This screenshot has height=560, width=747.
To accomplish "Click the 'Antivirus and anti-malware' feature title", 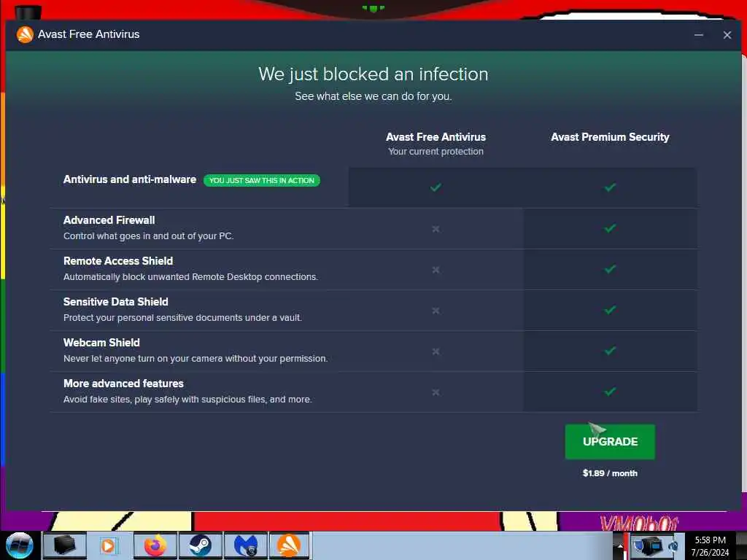I will (x=130, y=179).
